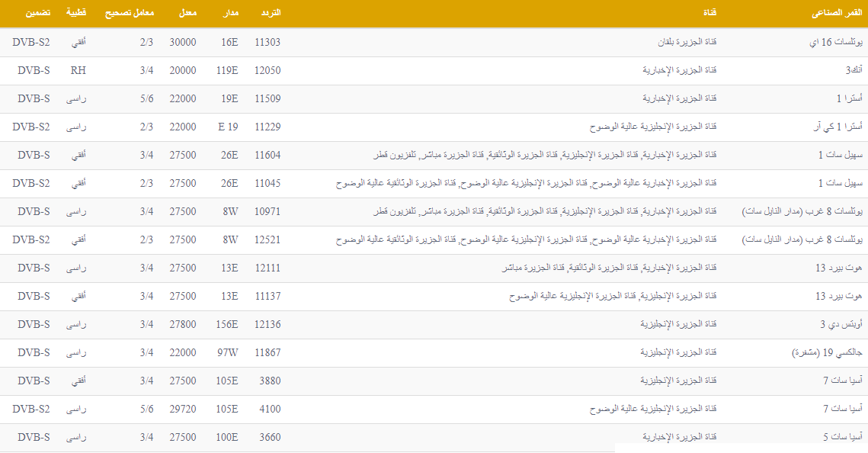This screenshot has width=868, height=453.
Task: Select frequency value 3660
Action: [x=270, y=438]
